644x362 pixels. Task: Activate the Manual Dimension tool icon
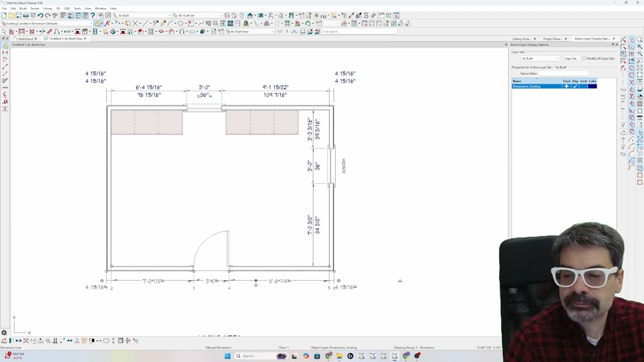(x=98, y=23)
